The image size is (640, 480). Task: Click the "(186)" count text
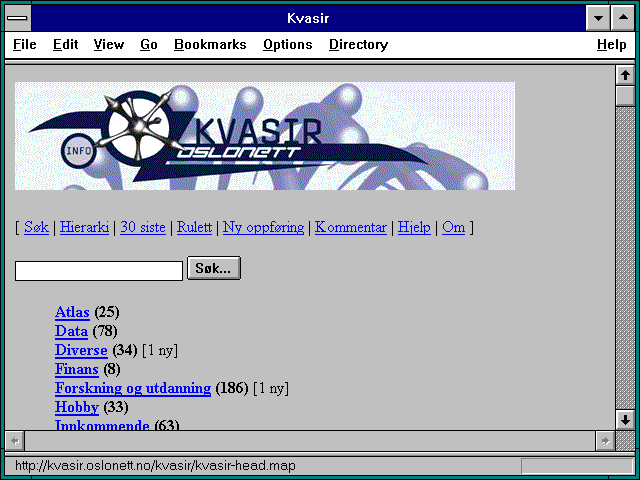click(x=232, y=388)
